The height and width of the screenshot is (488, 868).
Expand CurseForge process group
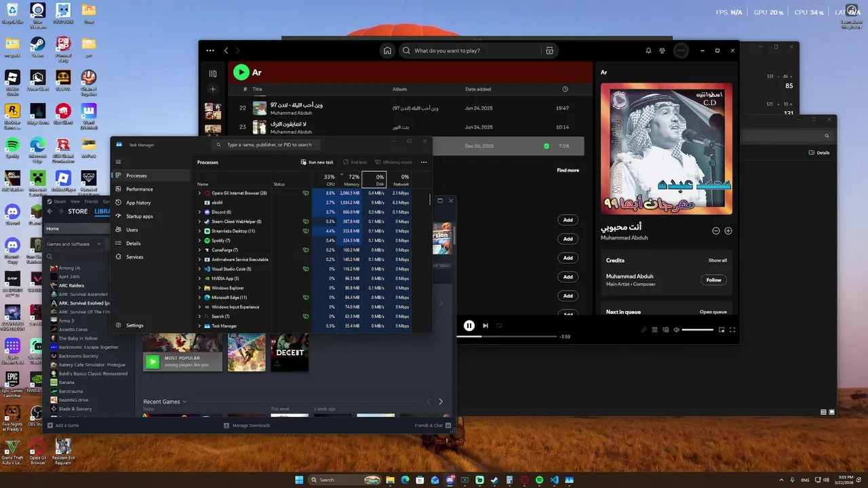point(199,250)
